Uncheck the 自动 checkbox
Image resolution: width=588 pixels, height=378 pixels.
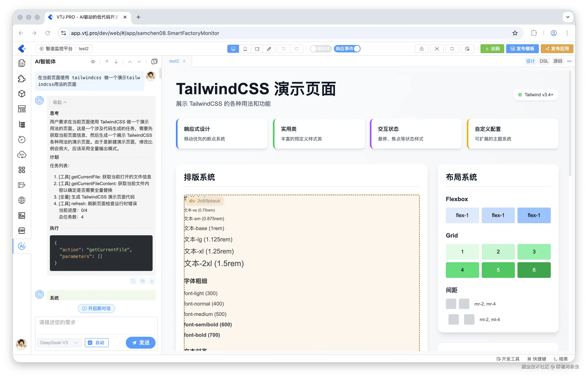(x=90, y=343)
